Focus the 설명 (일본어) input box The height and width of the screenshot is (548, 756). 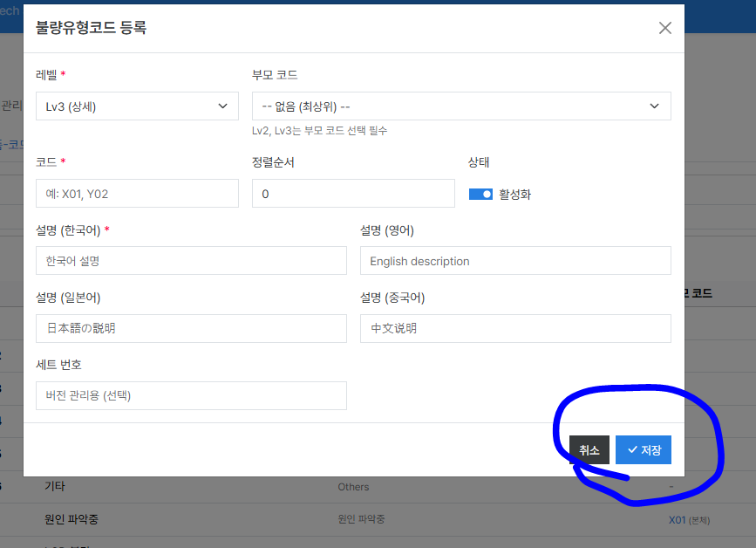click(x=191, y=328)
